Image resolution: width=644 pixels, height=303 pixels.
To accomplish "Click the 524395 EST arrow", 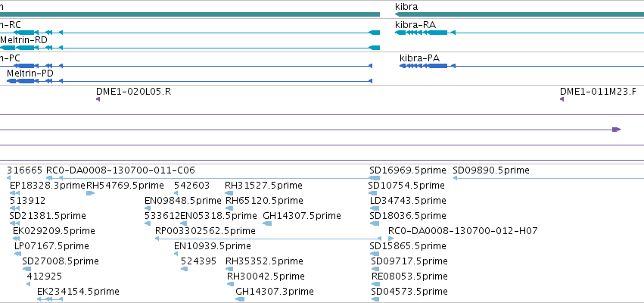I will tap(184, 269).
